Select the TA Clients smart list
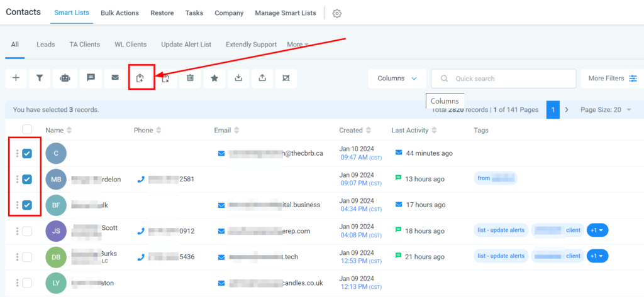 [85, 45]
